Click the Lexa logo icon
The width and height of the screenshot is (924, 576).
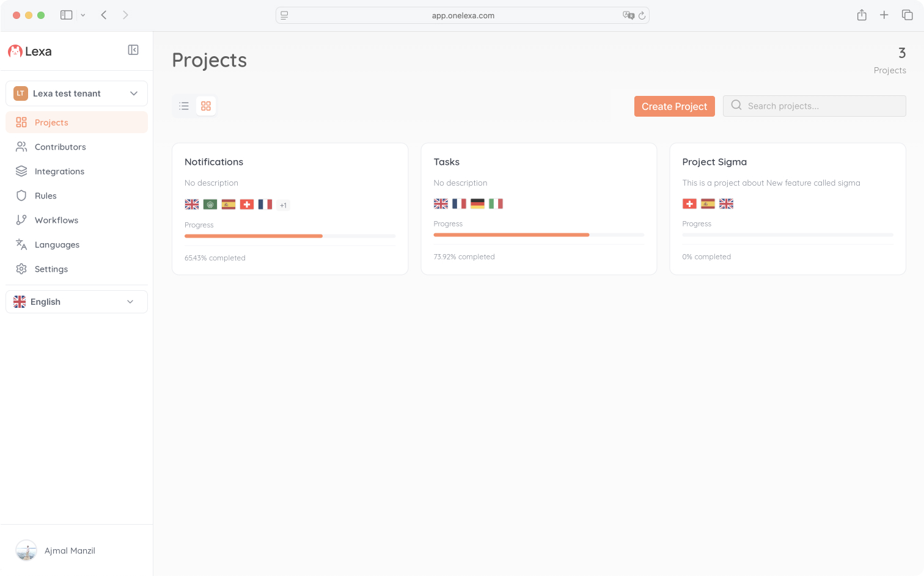[x=14, y=51]
